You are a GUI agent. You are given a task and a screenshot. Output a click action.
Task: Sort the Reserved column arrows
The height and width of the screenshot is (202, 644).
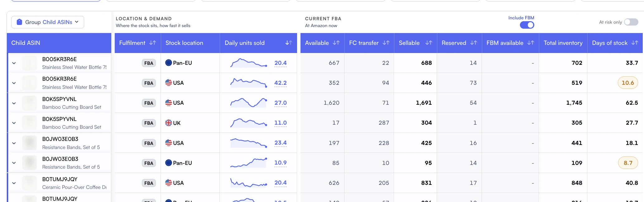[473, 43]
